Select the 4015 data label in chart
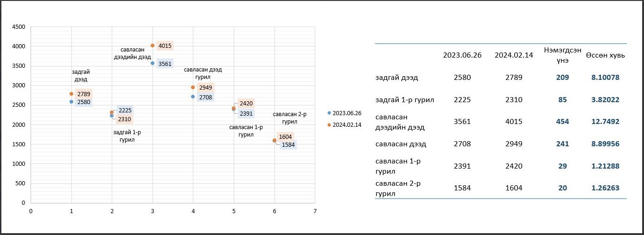644x235 pixels. 165,46
